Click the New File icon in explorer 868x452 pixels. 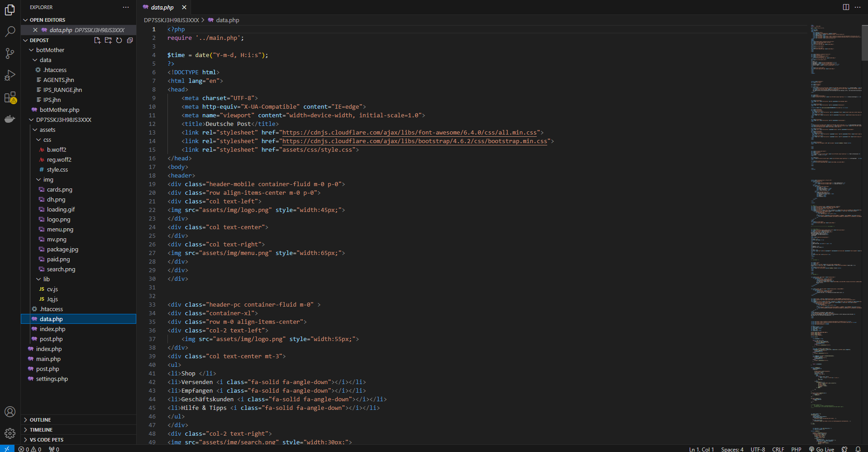pyautogui.click(x=97, y=40)
